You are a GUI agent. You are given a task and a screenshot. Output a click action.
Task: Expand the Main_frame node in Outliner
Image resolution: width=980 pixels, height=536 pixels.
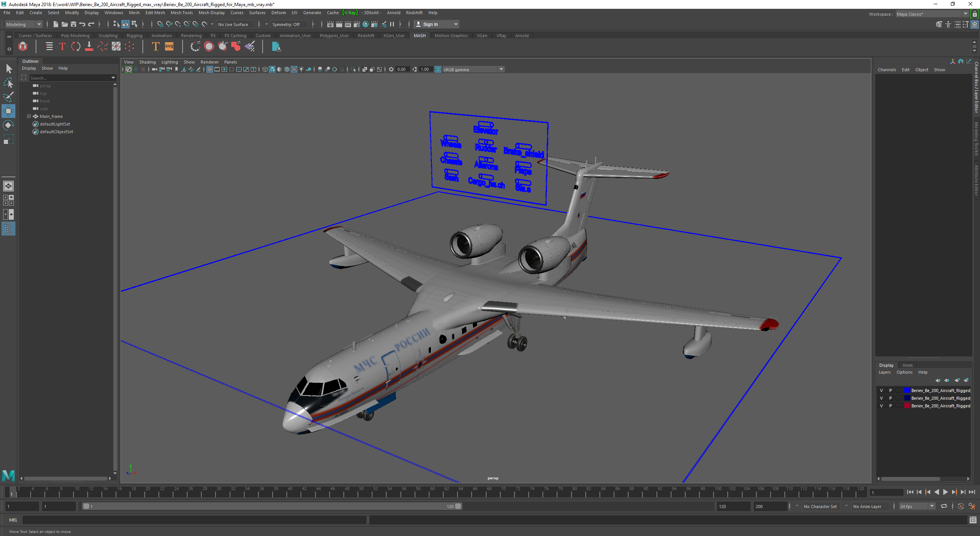pyautogui.click(x=29, y=116)
